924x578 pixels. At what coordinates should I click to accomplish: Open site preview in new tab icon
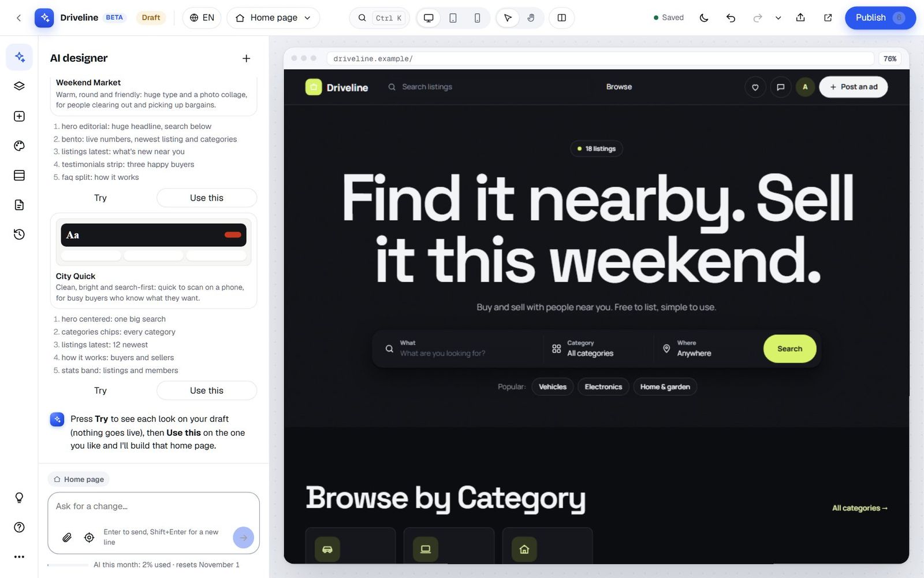click(x=828, y=18)
